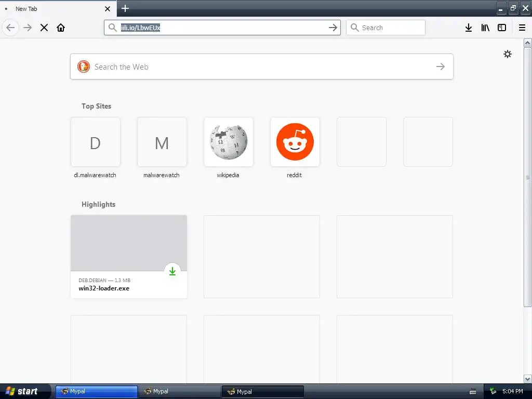Screen dimensions: 532x399
Task: Switch to the second Mypal taskbar window
Action: (179, 392)
